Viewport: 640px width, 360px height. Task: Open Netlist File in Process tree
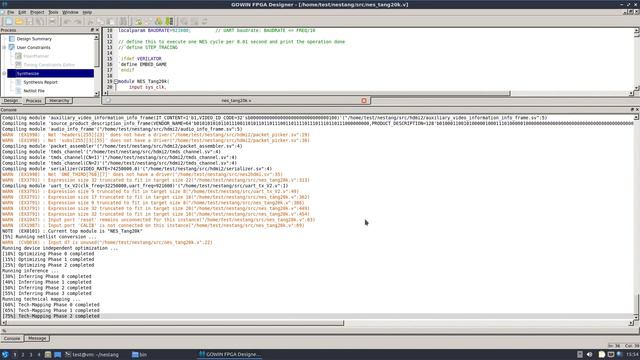point(34,91)
